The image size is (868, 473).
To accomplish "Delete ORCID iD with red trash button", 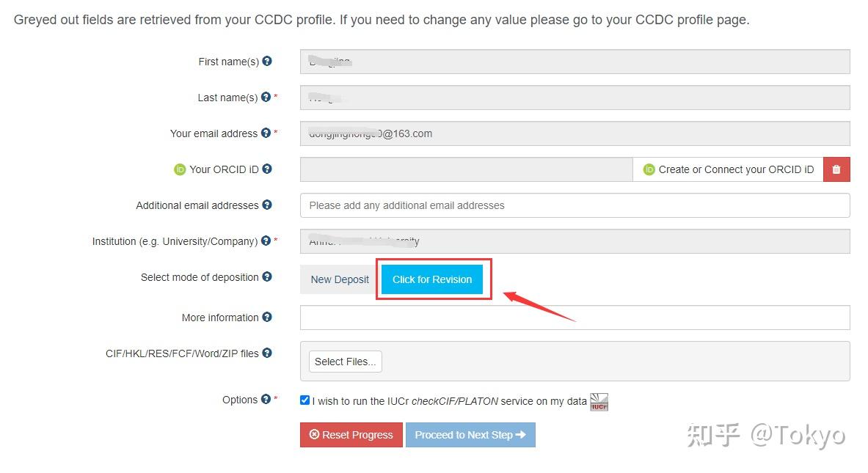I will click(x=836, y=169).
